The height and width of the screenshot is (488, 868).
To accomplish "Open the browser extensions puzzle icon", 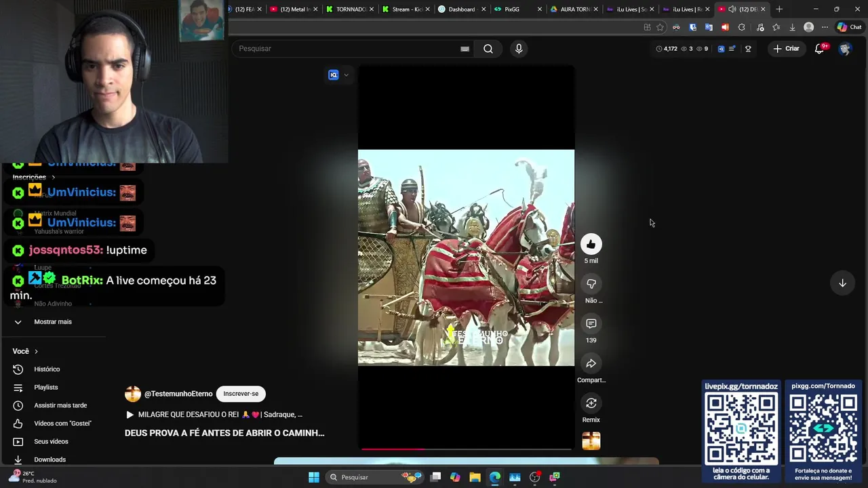I will point(741,27).
